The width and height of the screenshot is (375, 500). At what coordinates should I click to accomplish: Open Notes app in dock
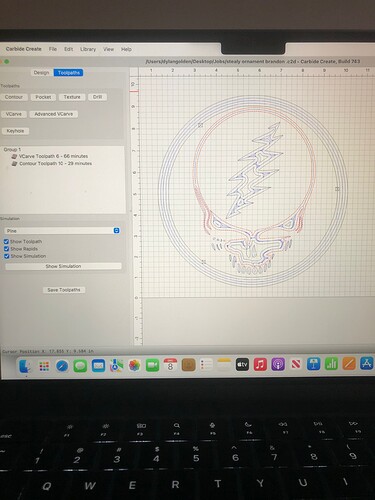pyautogui.click(x=224, y=365)
